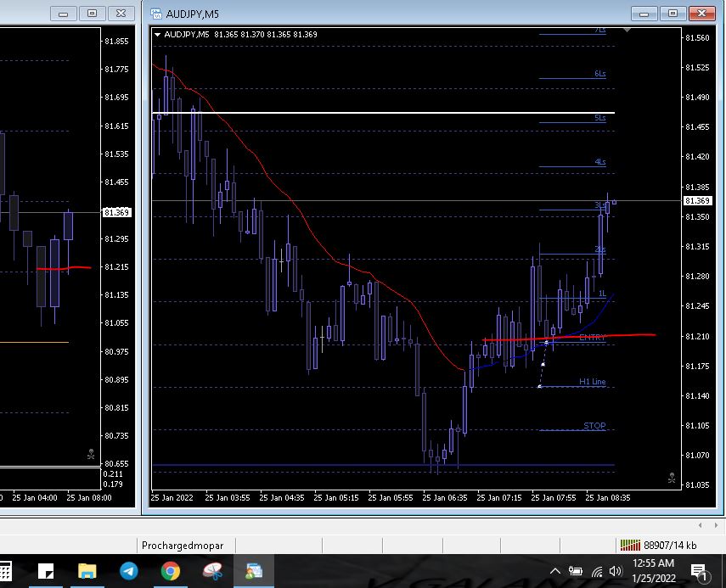Click the right scroll arrow above status bar
This screenshot has width=726, height=588.
tap(716, 525)
